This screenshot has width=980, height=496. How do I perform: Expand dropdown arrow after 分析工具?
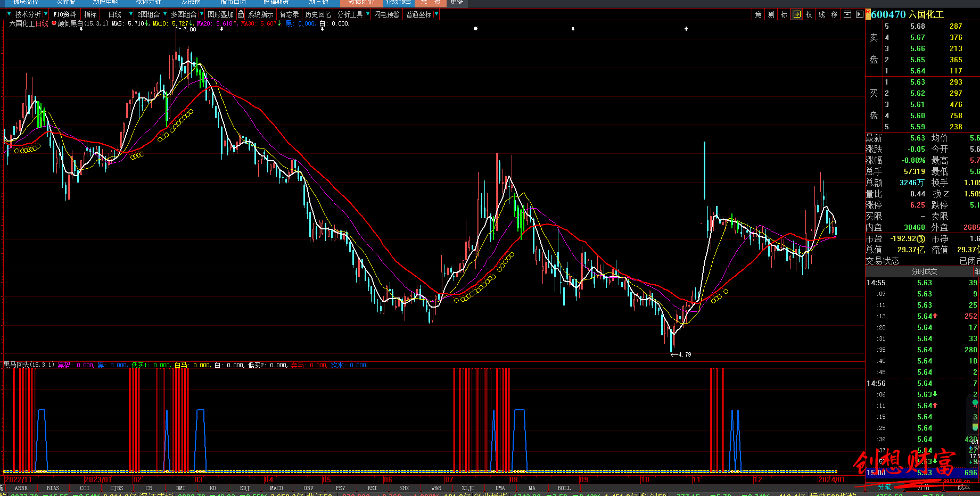click(x=367, y=14)
